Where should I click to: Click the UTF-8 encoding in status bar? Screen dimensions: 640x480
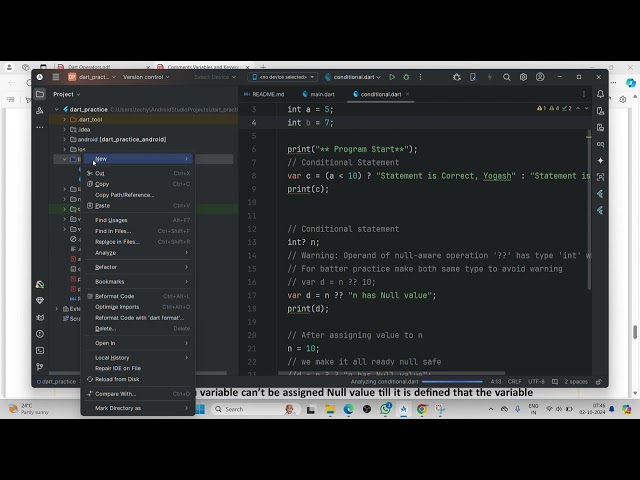pyautogui.click(x=536, y=382)
